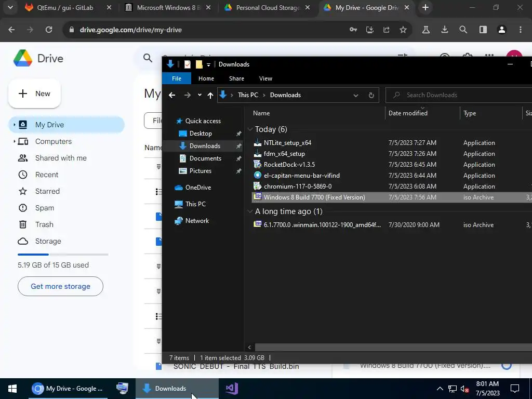Viewport: 532px width, 399px height.
Task: Select RocketDock-v1.3.5 file
Action: pyautogui.click(x=289, y=165)
